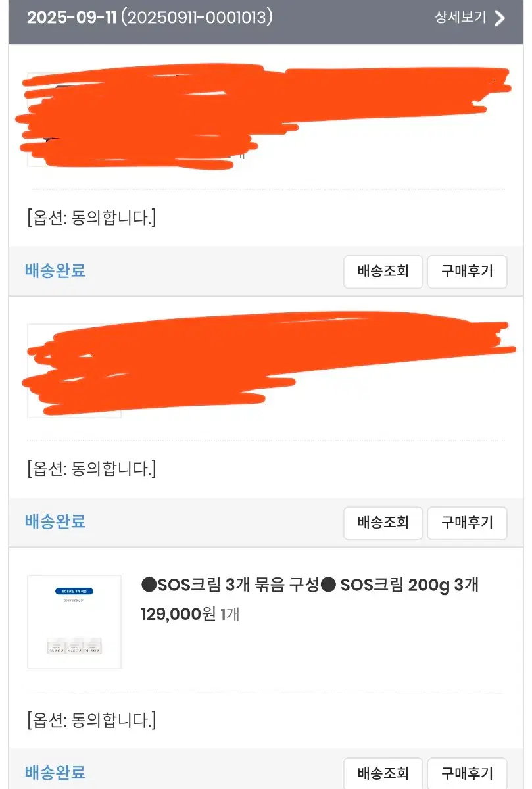Screen dimensions: 532x789
Task: Write 구매후기 for the SOS크림 item
Action: coord(467,773)
